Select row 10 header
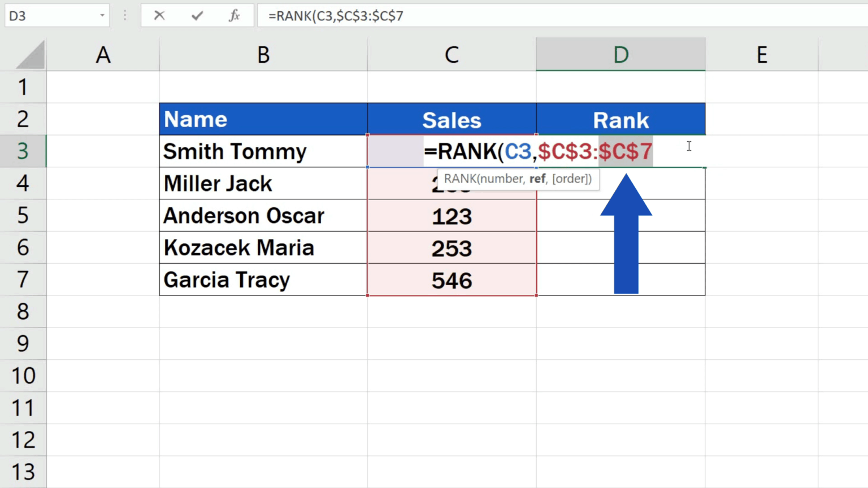 23,375
